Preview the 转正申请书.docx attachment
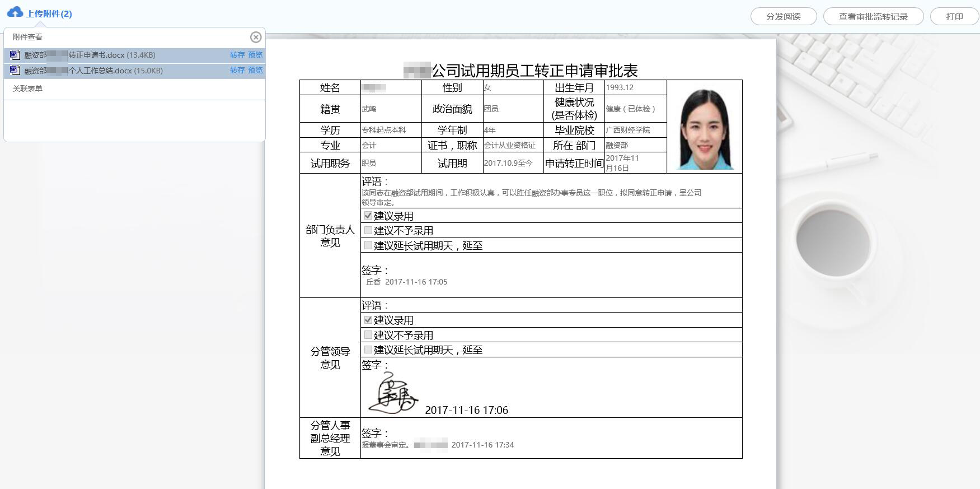The image size is (980, 489). (x=255, y=55)
